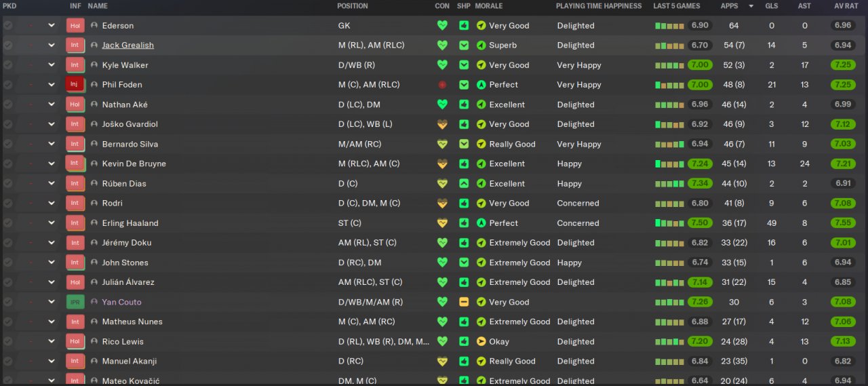Viewport: 868px width, 386px height.
Task: Toggle the picked checkbox for Ederson
Action: coord(7,26)
